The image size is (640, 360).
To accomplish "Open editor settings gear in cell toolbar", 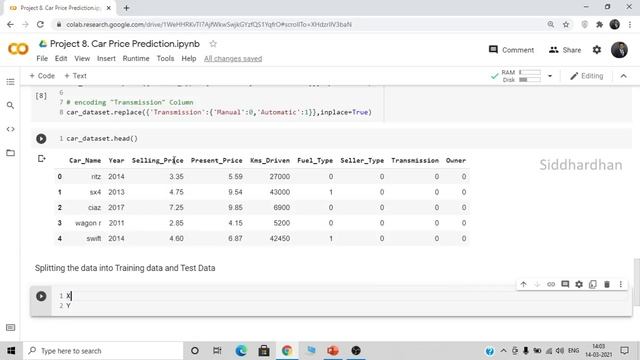I will [x=579, y=284].
